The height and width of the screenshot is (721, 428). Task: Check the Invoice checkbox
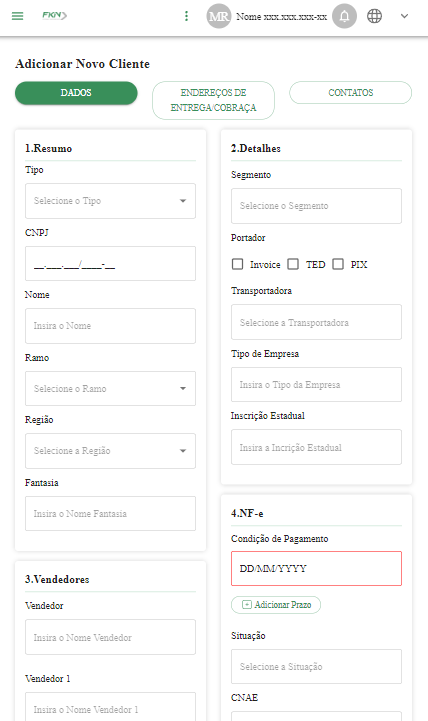point(237,264)
